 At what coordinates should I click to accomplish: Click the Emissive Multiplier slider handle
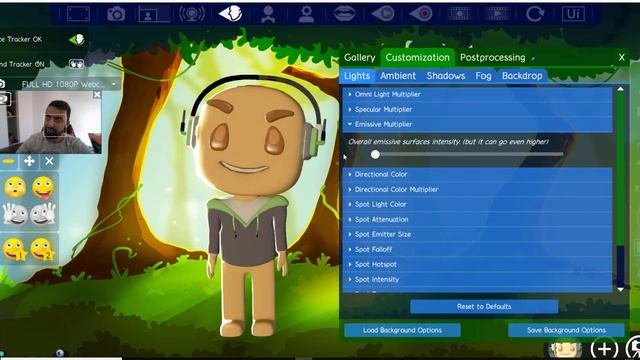tap(375, 154)
